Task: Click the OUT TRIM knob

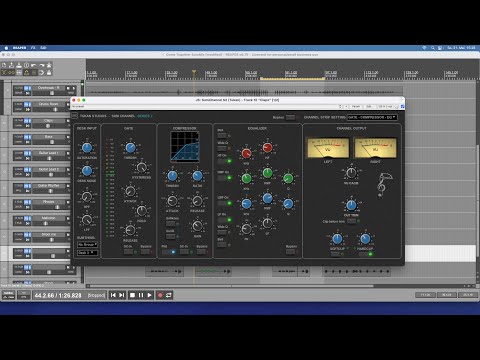Action: (351, 205)
